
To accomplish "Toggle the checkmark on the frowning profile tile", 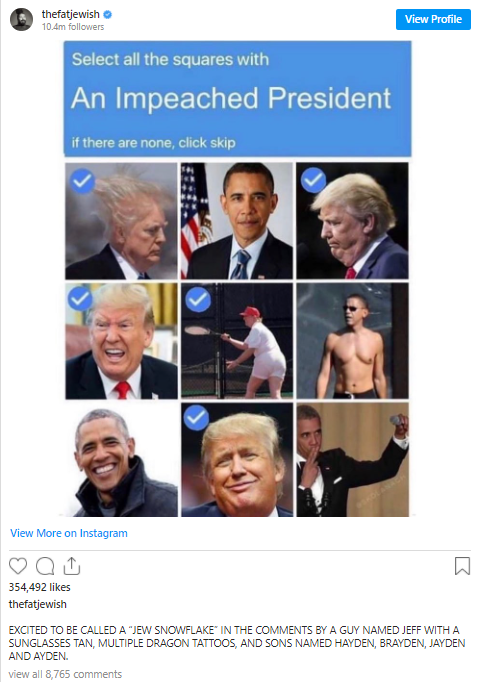I will (x=313, y=180).
